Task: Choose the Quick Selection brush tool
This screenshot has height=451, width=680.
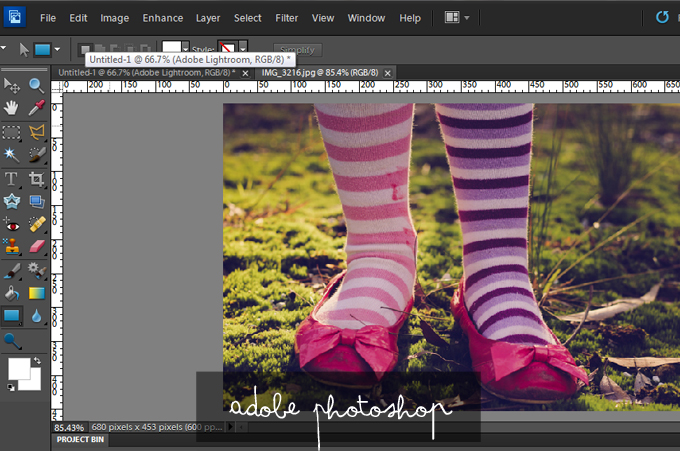Action: [x=36, y=154]
